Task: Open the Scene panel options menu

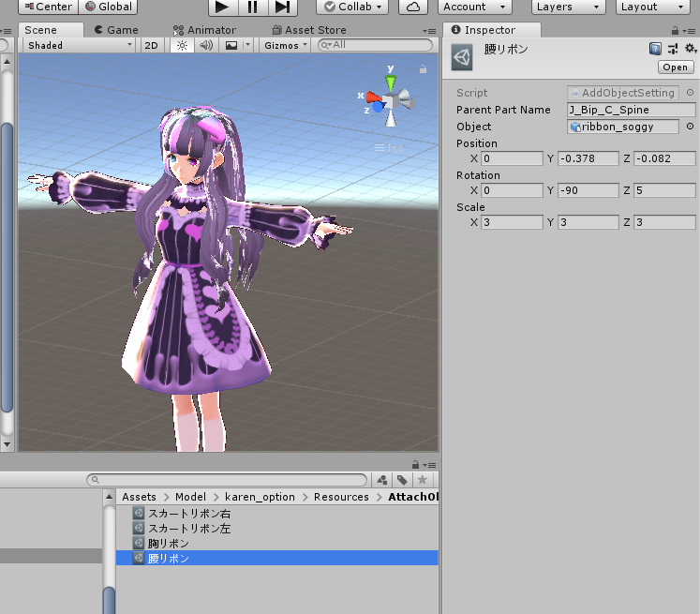Action: (429, 31)
